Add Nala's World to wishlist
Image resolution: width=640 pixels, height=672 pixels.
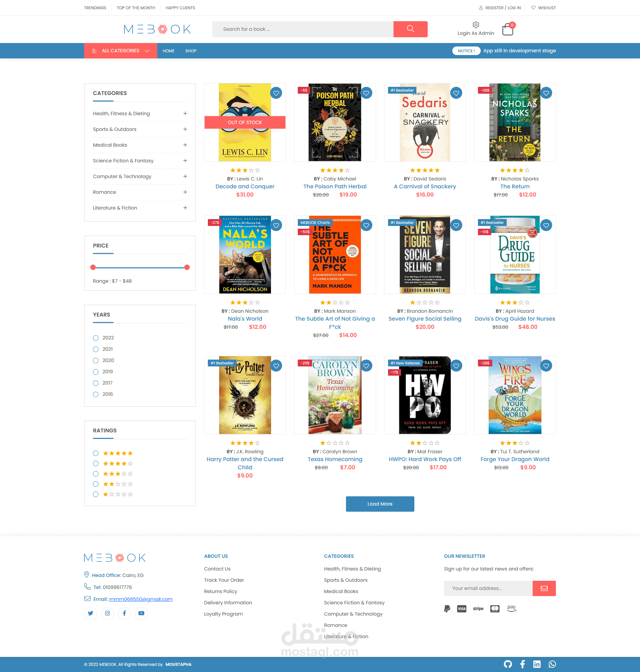pyautogui.click(x=276, y=225)
